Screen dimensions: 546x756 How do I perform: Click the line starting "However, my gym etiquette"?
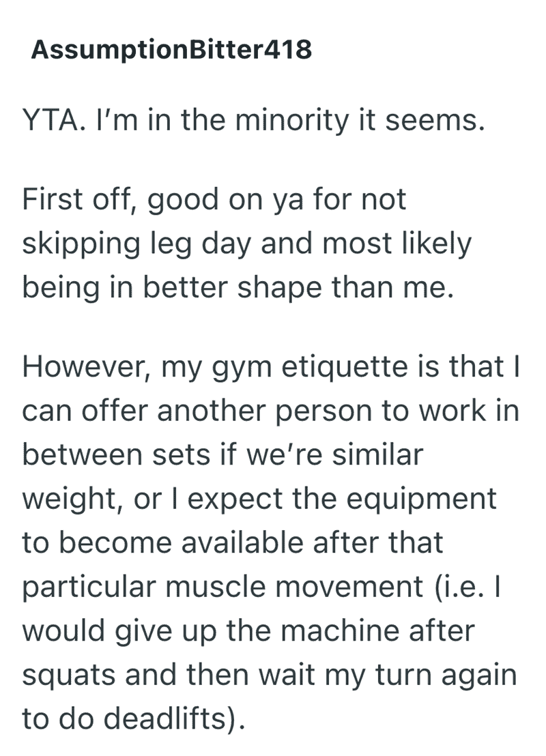click(270, 367)
